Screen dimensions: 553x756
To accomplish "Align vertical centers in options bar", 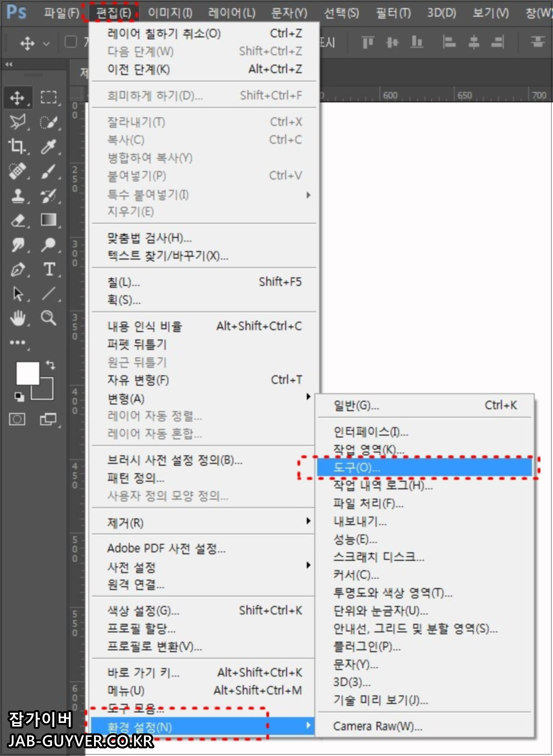I will (392, 42).
